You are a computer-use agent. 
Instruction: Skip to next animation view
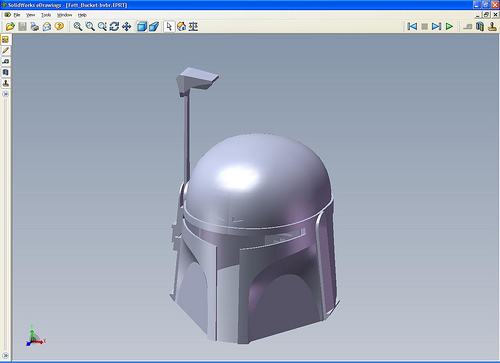[x=437, y=26]
